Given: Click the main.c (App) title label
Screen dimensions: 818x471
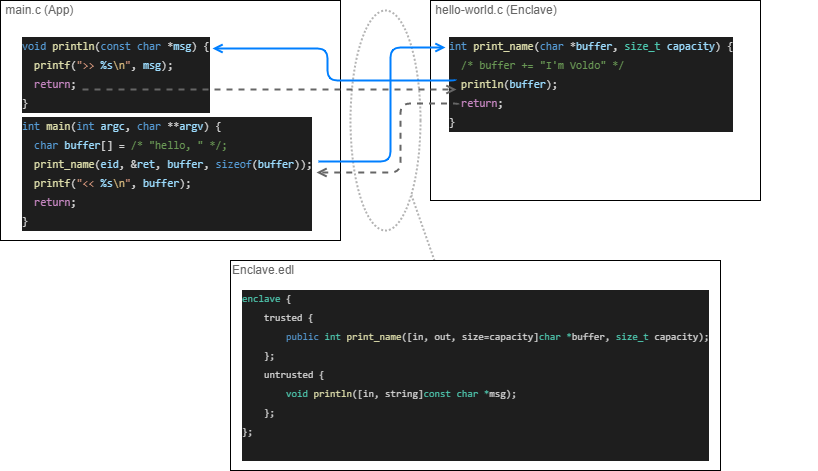Looking at the screenshot, I should pyautogui.click(x=40, y=10).
